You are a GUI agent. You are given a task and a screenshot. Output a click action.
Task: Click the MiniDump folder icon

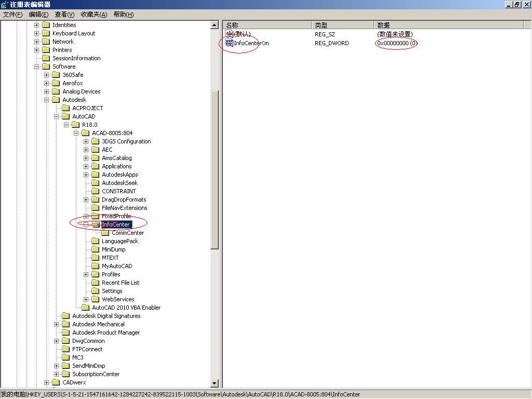point(96,249)
